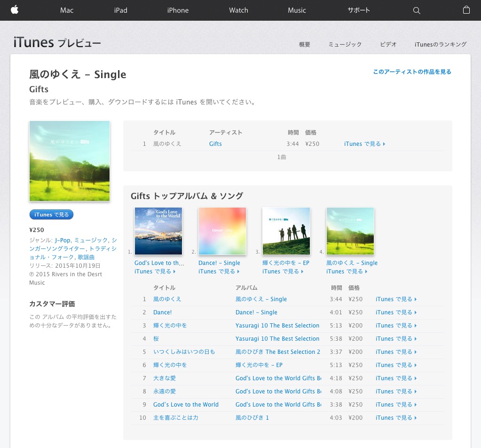This screenshot has width=481, height=448.
Task: Click iTunes で見る for track 主を喜ぶことは力
Action: tap(396, 418)
